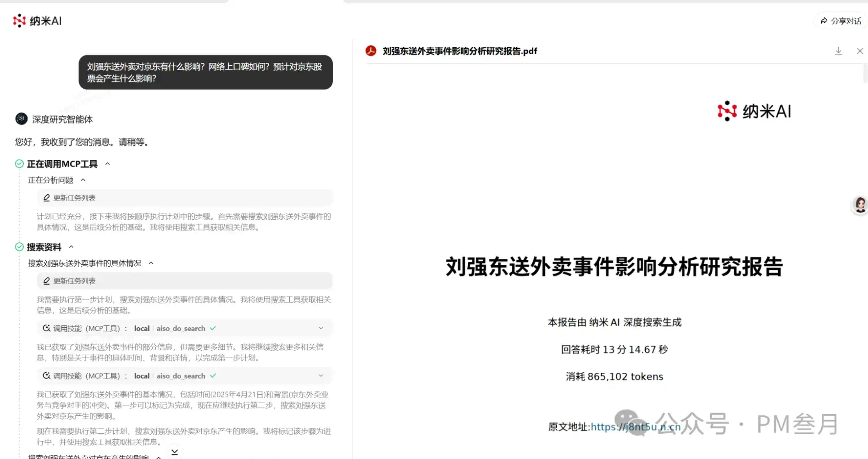Click the green check icon next to 正在调用MCP工具
Viewport: 868px width, 459px height.
[19, 164]
